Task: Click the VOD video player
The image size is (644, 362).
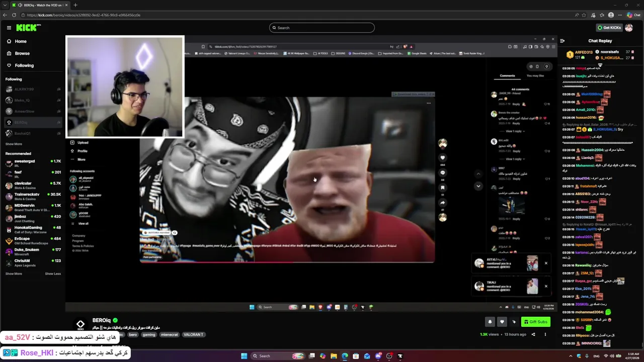Action: coord(312,173)
